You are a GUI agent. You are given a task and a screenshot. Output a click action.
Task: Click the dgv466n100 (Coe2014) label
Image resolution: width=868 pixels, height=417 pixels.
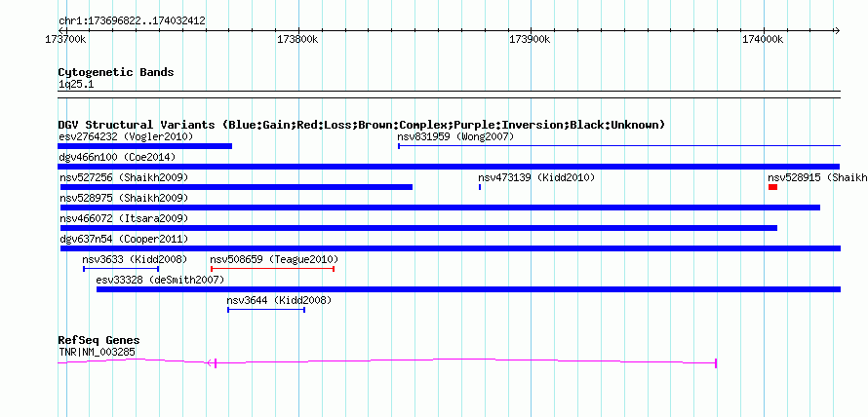click(x=117, y=157)
